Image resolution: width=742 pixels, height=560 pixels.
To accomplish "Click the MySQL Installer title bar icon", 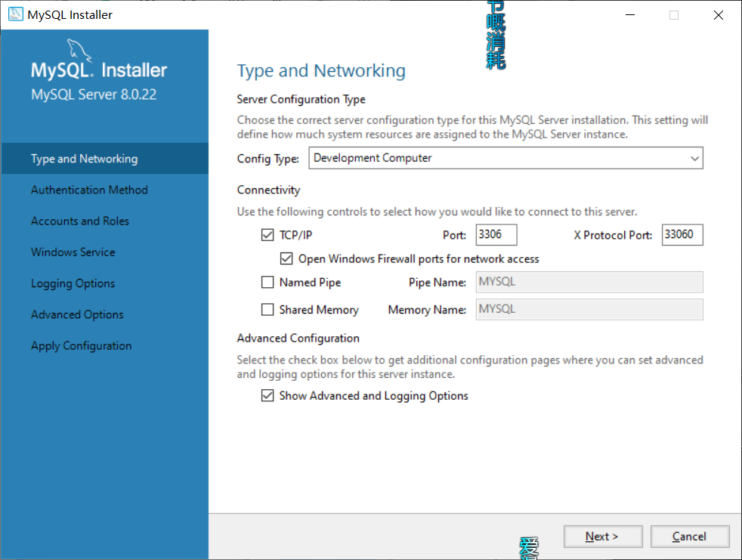I will tap(16, 14).
